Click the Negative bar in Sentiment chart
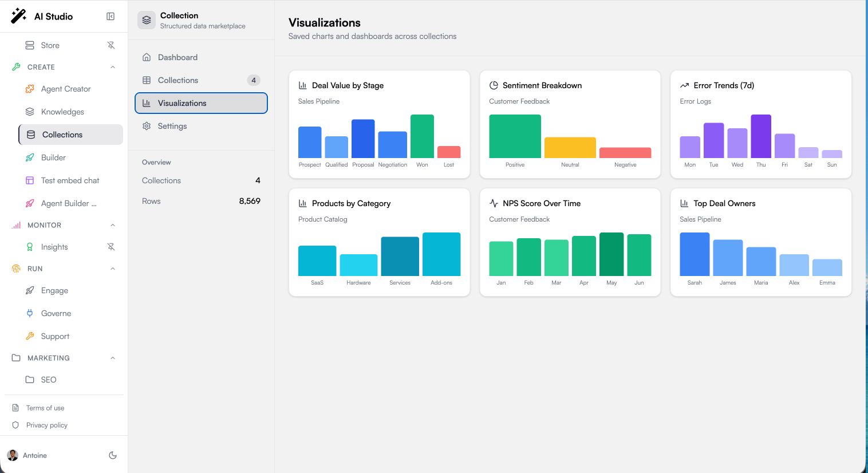Viewport: 868px width, 473px height. click(625, 153)
